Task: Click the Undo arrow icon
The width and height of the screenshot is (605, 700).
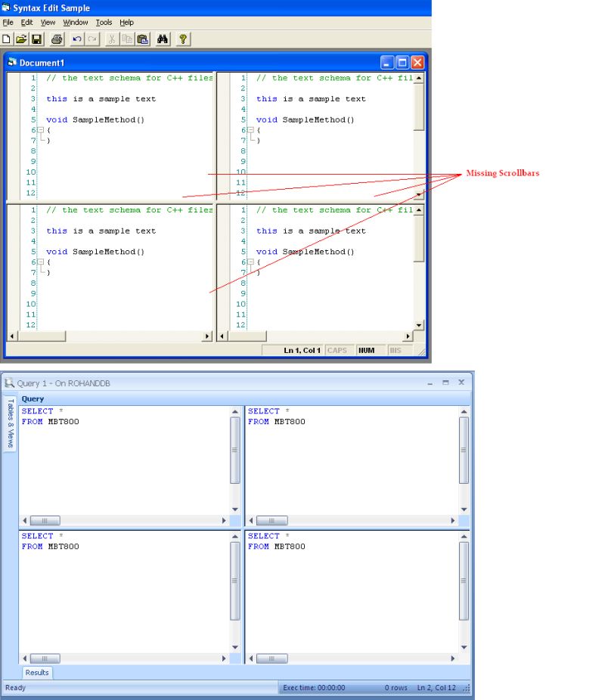Action: 77,39
